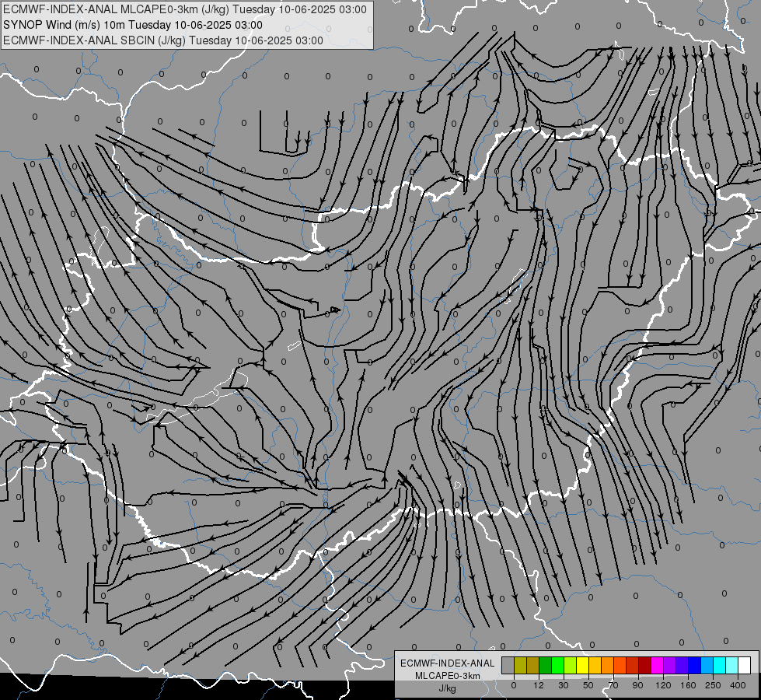Click the legend title ECMWF-INDEX-ANAL
Image resolution: width=761 pixels, height=700 pixels.
pos(448,663)
